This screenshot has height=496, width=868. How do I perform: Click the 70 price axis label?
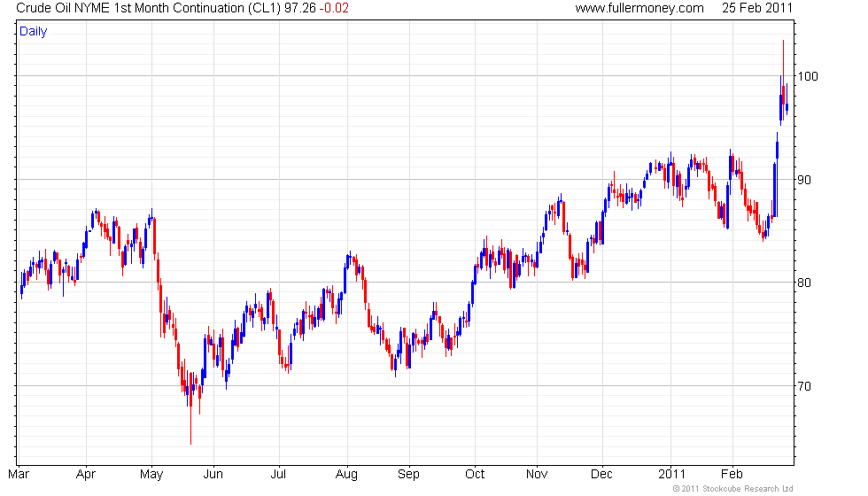804,386
